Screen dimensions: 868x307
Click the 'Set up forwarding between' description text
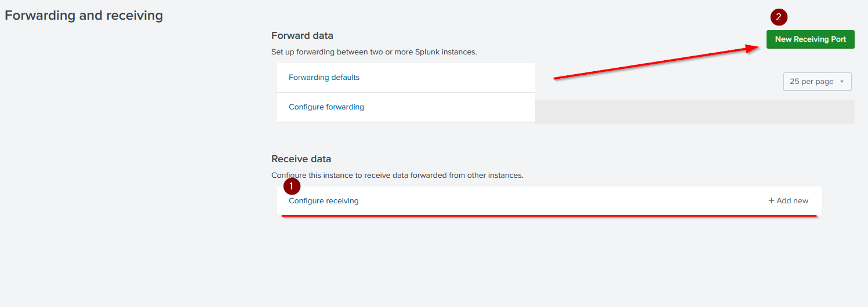point(374,52)
